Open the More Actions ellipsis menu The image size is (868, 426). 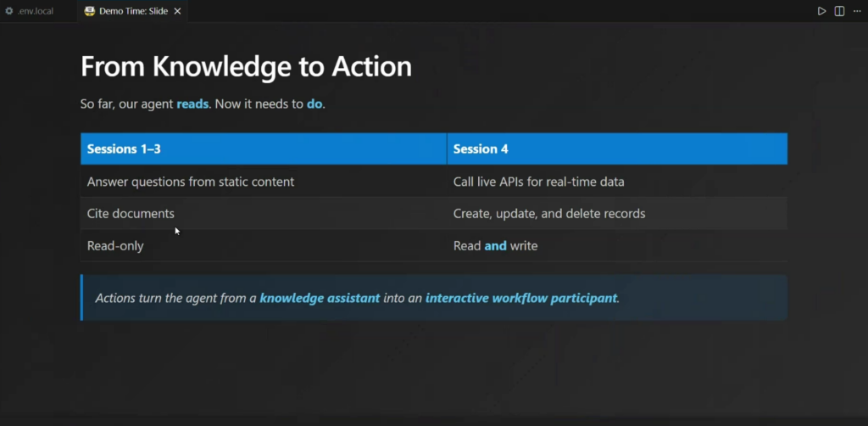(856, 11)
